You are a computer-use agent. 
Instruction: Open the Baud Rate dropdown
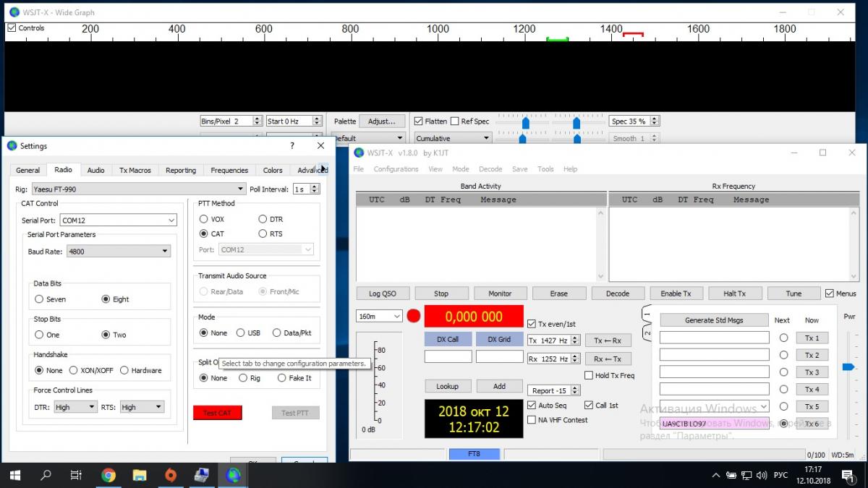(119, 252)
